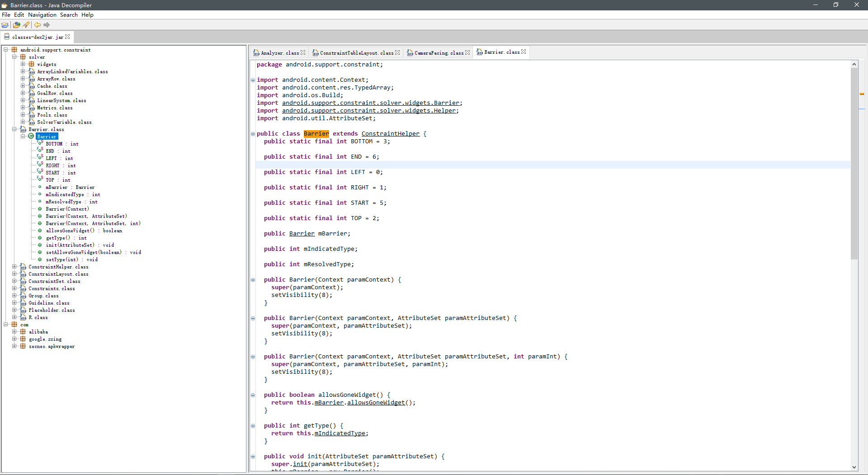Close the CameraFacing.class editor tab
The image size is (868, 475).
[467, 53]
